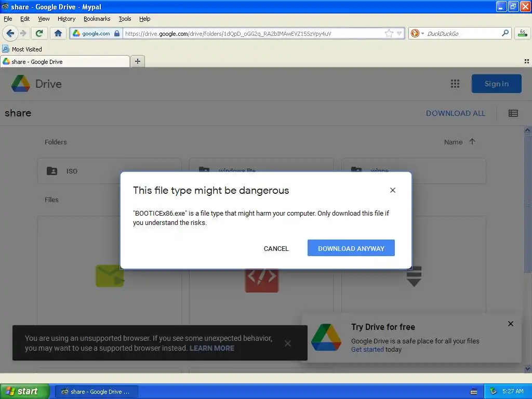Open the address bar history dropdown arrow
Viewport: 532px width, 399px height.
pos(400,33)
